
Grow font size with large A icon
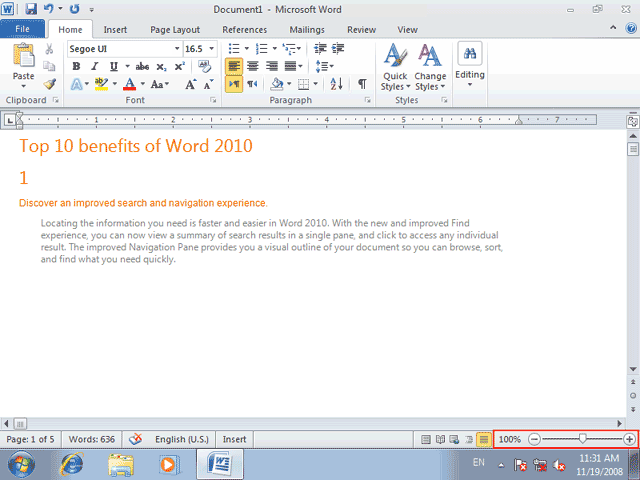190,84
